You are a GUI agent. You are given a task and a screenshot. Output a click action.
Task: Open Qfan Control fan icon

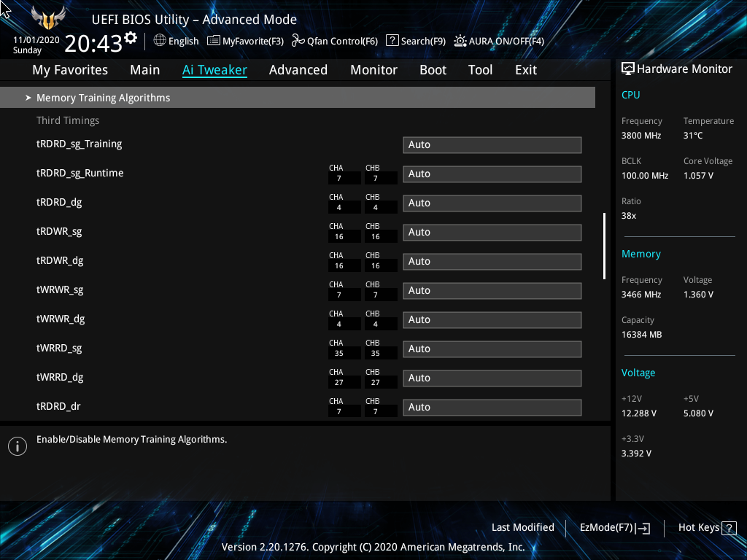point(298,41)
